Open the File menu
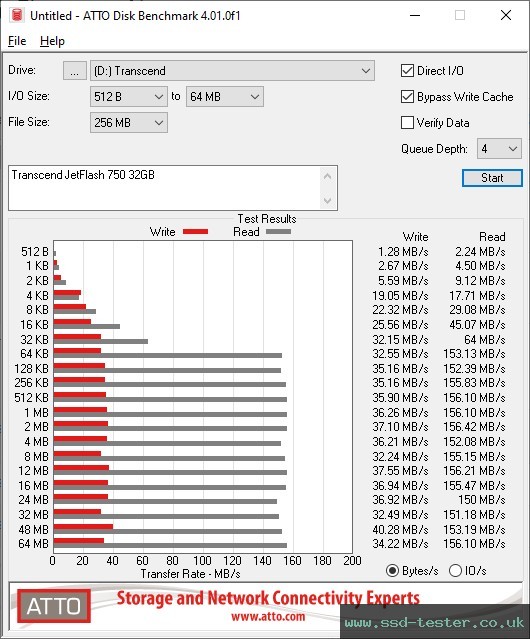Image resolution: width=530 pixels, height=639 pixels. [x=17, y=41]
